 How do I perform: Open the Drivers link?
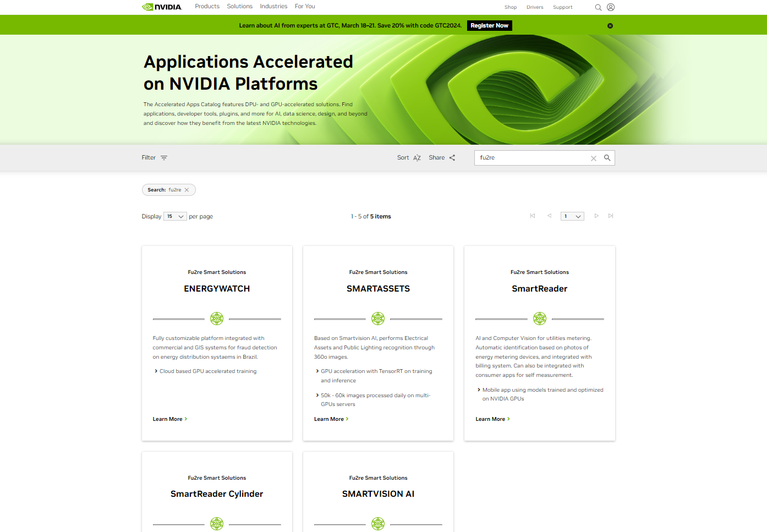pos(535,7)
